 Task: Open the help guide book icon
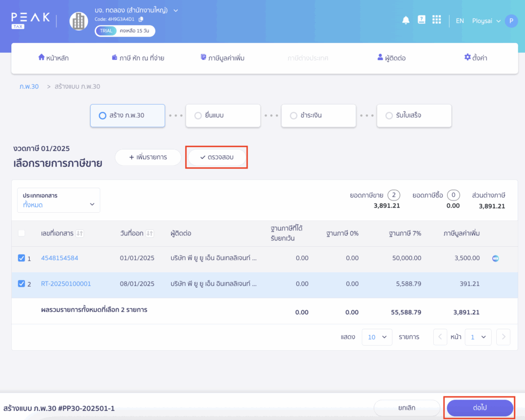[x=421, y=20]
